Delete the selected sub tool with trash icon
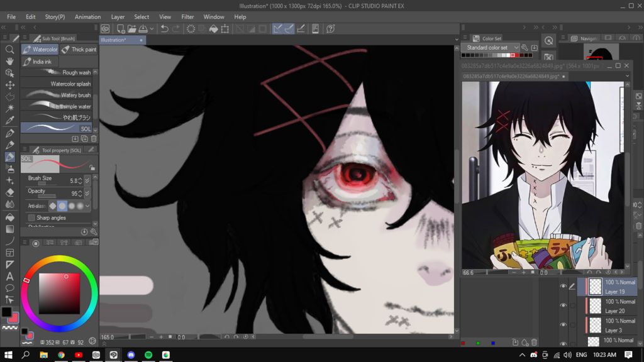Image resolution: width=644 pixels, height=362 pixels. 94,139
